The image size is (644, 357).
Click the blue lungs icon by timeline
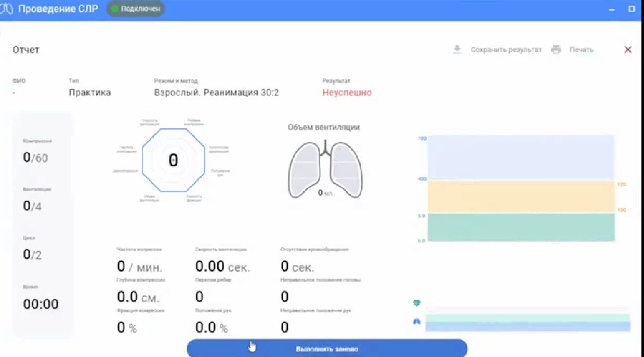point(416,322)
